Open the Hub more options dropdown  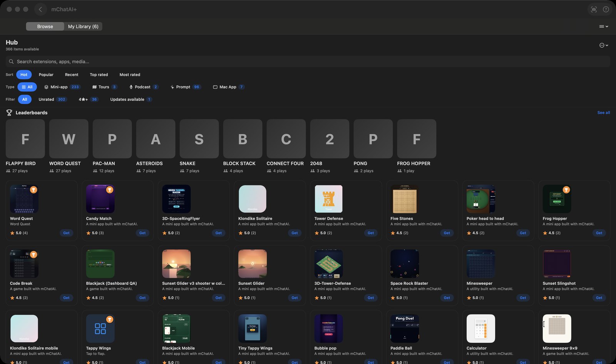point(604,45)
